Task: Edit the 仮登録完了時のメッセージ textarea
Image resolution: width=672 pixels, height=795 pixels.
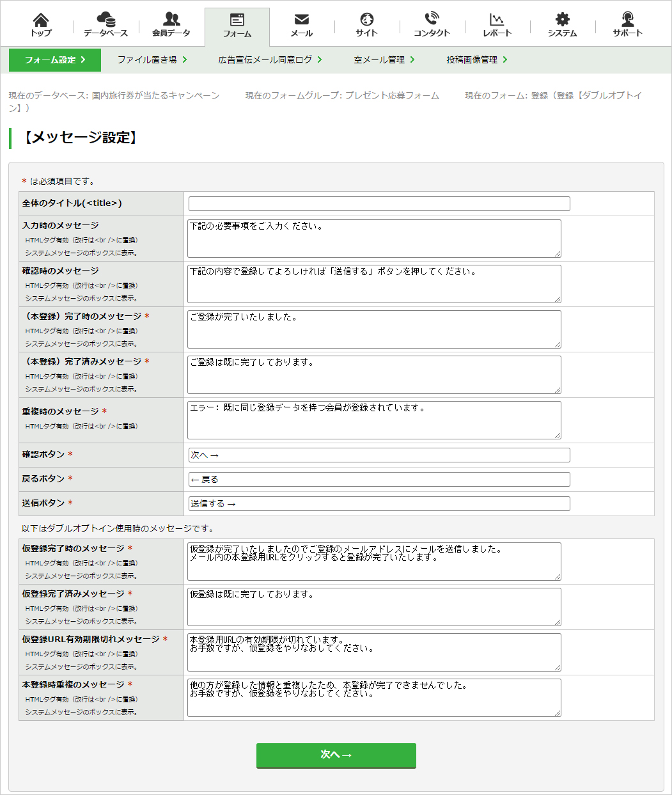Action: [x=375, y=562]
